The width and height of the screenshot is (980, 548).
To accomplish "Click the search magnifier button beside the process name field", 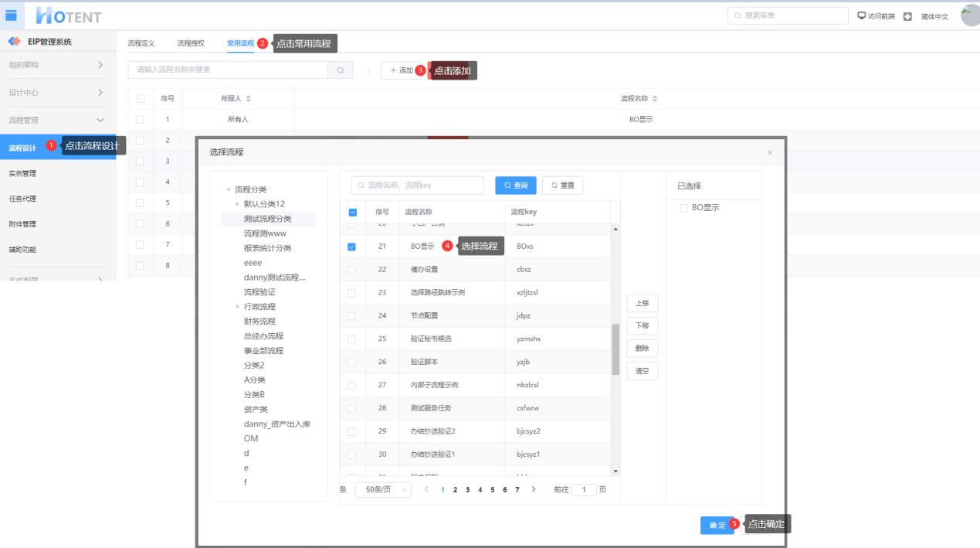I will (x=341, y=70).
